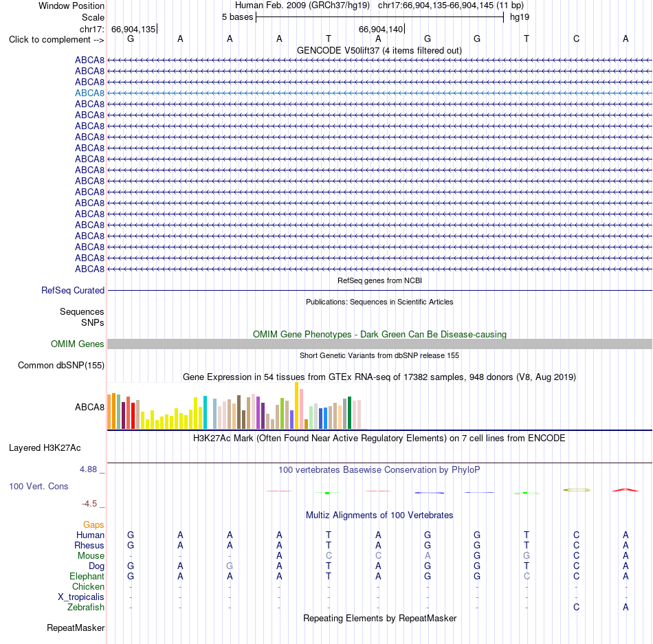Click black ABCA8 label beside expression chart
This screenshot has height=644, width=653.
point(89,407)
